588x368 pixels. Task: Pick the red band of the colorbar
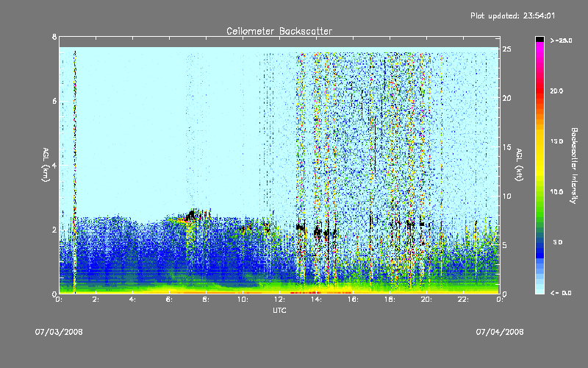539,92
